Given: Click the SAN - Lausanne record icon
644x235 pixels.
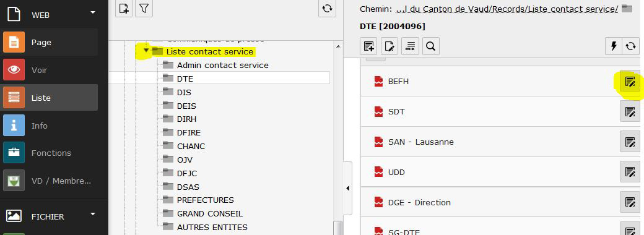Looking at the screenshot, I should pyautogui.click(x=378, y=142).
